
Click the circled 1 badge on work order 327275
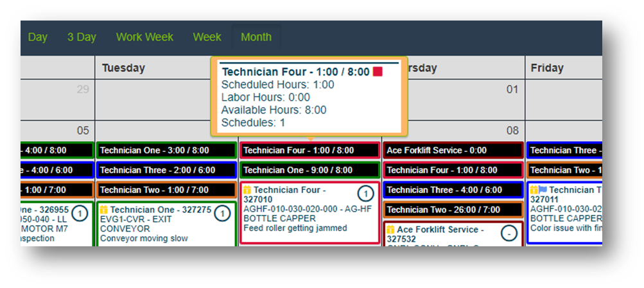click(x=222, y=213)
